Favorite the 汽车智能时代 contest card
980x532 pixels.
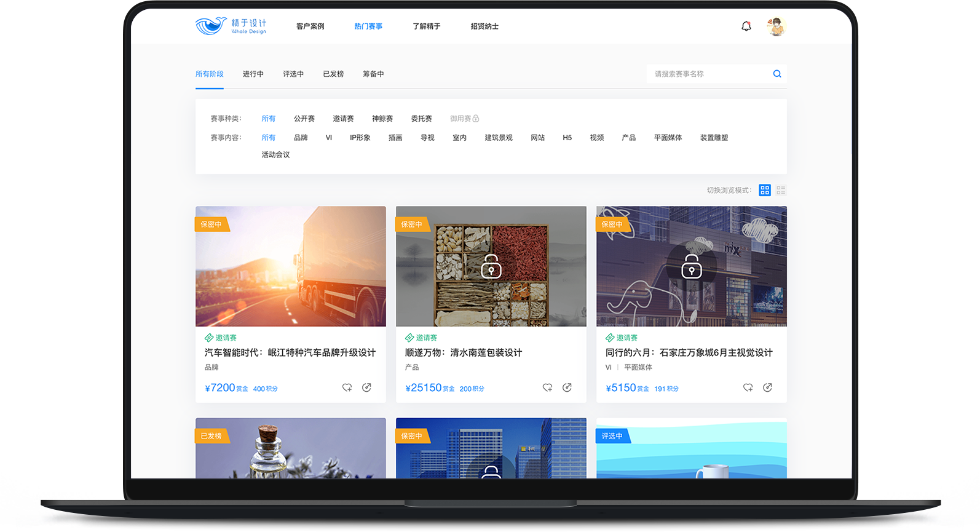[x=347, y=387]
